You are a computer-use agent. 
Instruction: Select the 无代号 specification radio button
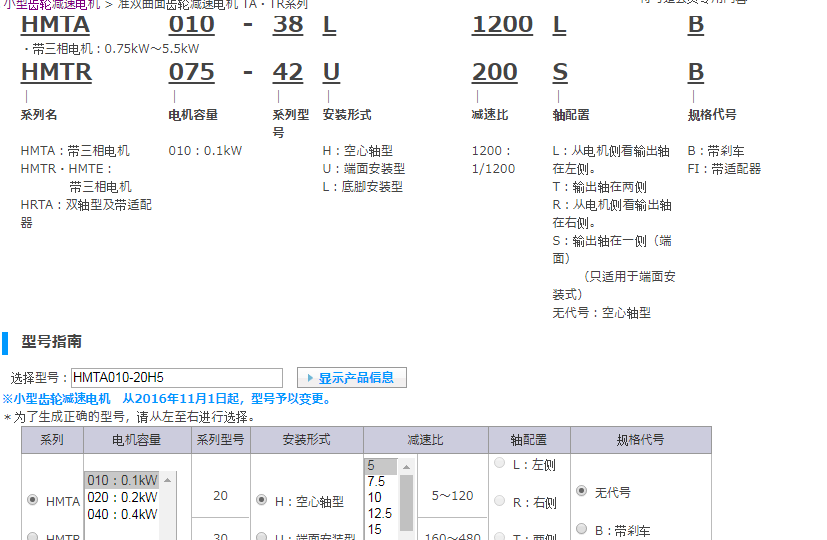click(582, 491)
